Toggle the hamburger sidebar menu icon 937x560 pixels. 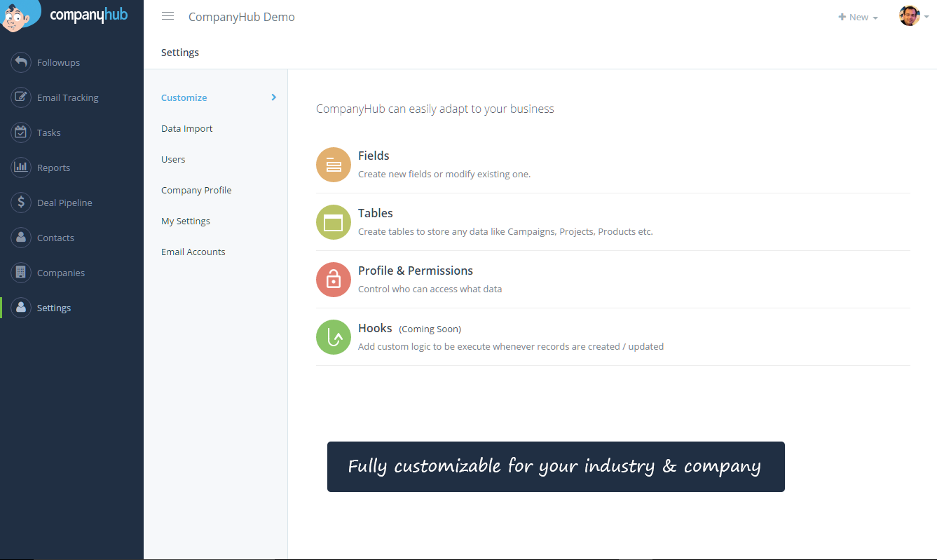click(x=167, y=16)
